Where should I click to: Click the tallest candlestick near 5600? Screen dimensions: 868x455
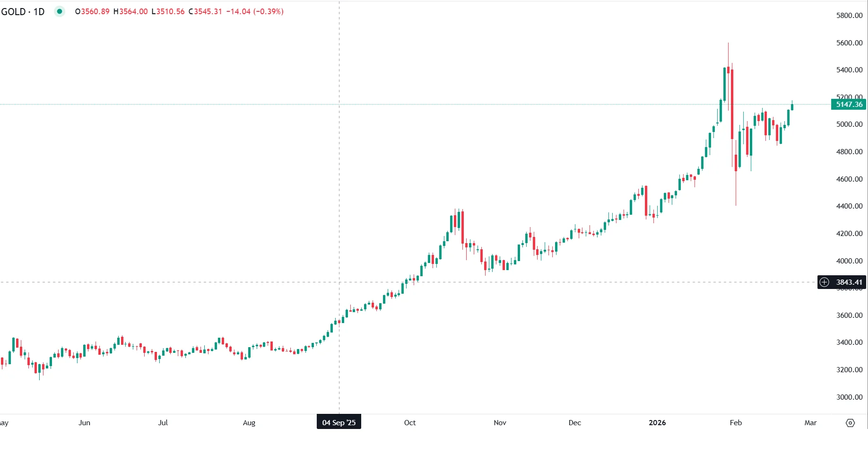coord(729,71)
